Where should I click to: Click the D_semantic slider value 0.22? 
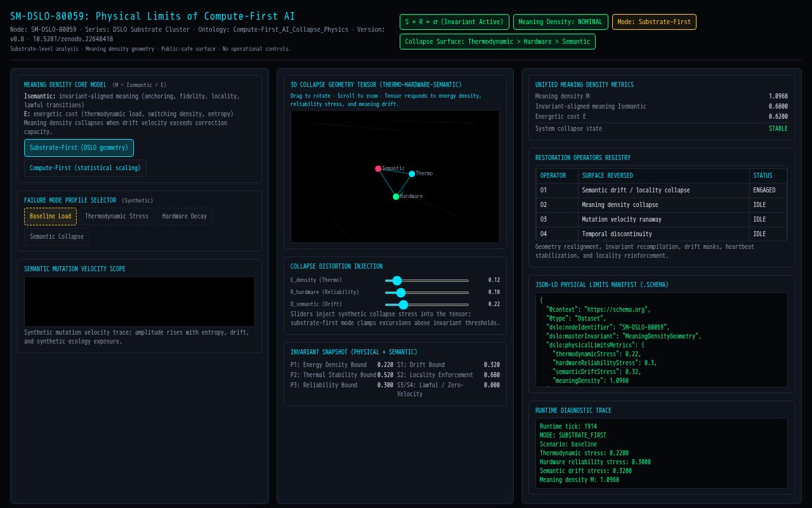(x=494, y=304)
